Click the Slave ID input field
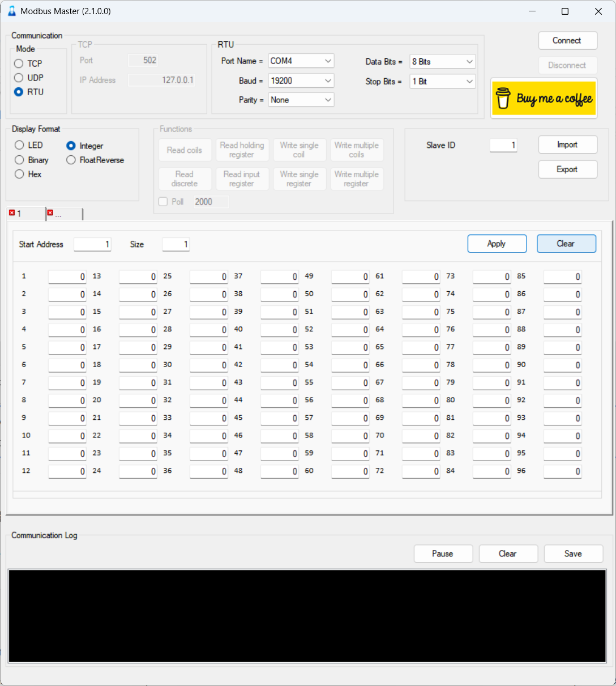This screenshot has height=686, width=616. [x=503, y=145]
